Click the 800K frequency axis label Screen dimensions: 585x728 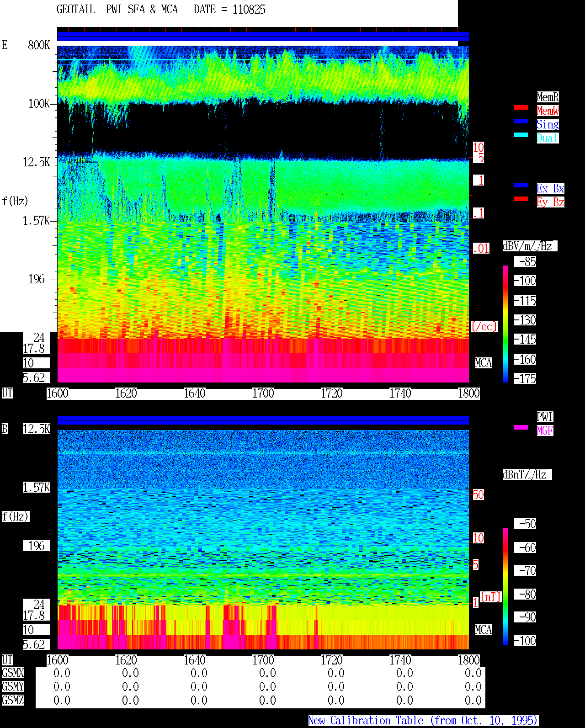tap(39, 45)
